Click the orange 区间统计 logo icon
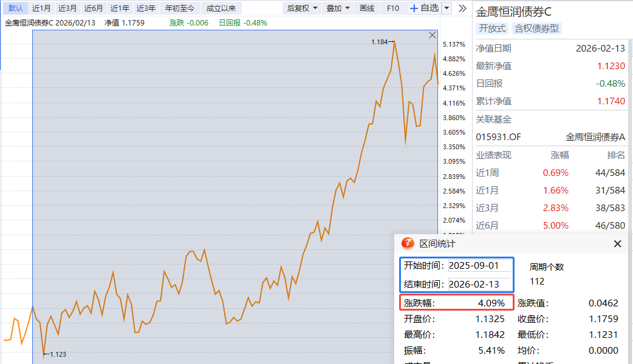This screenshot has width=633, height=364. tap(408, 244)
